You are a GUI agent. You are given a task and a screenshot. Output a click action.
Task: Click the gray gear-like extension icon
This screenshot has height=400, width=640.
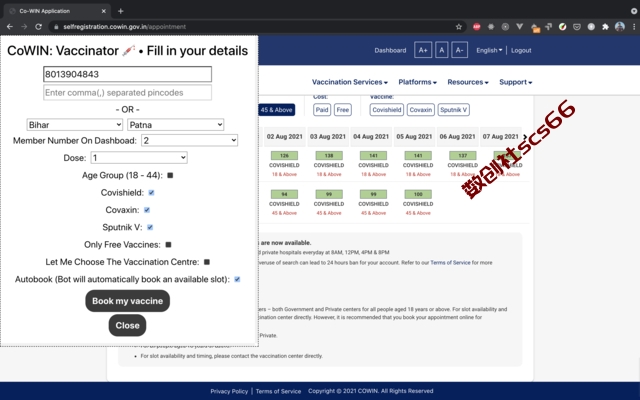(491, 27)
